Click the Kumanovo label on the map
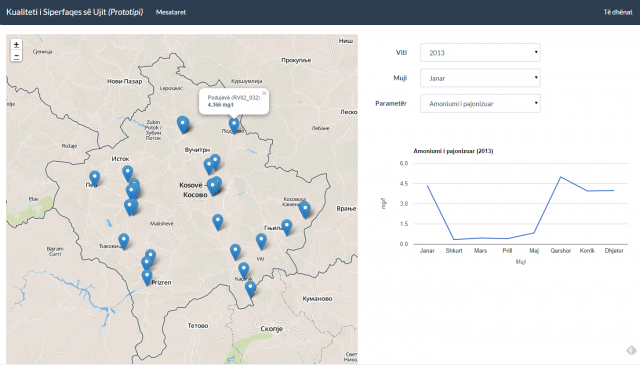Viewport: 640px width, 365px height. 317,298
